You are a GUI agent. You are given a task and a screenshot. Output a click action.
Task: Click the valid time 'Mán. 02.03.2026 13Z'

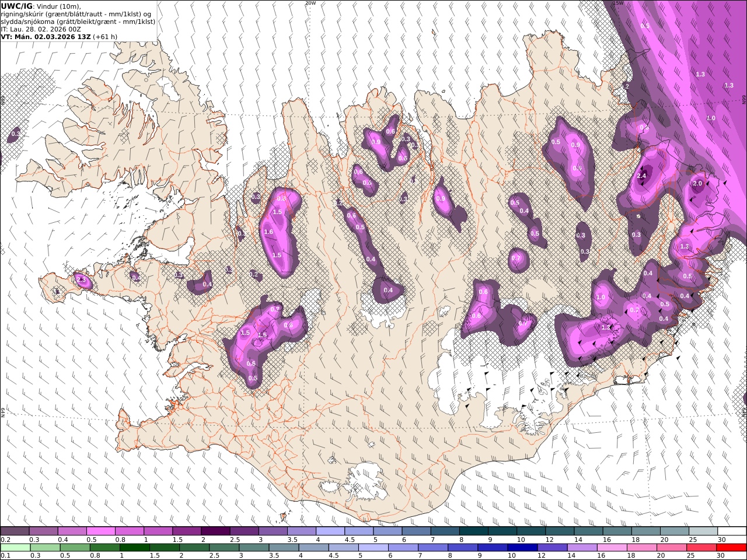pos(53,36)
